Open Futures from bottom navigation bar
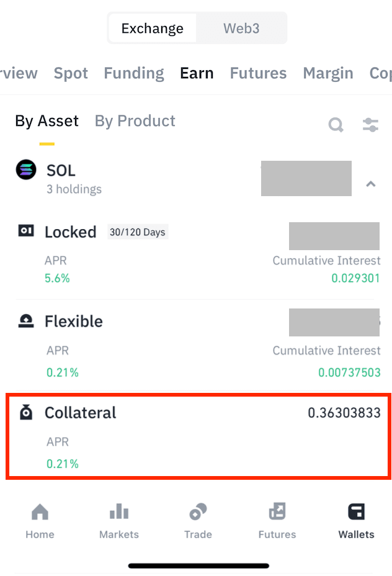The image size is (392, 576). 277,521
